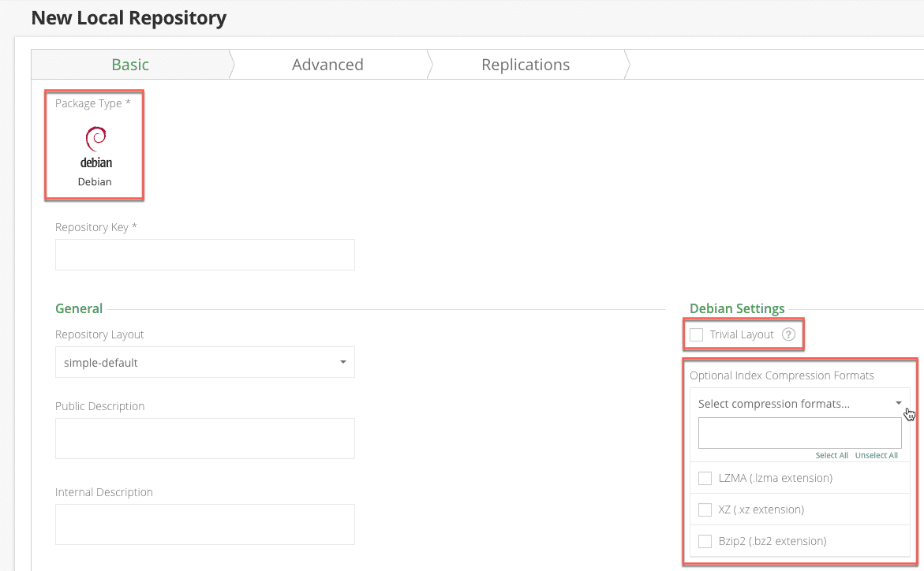Enable the Trivial Layout checkbox
924x571 pixels.
[696, 334]
